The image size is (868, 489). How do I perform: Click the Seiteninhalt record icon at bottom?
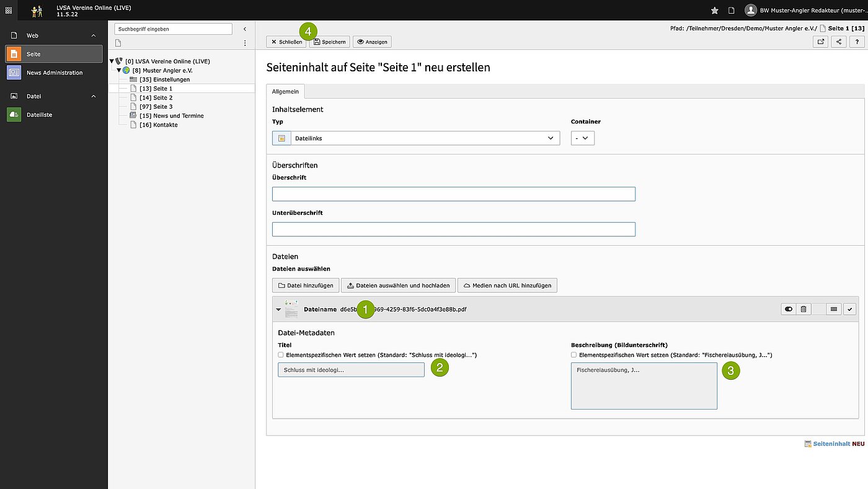tap(808, 444)
